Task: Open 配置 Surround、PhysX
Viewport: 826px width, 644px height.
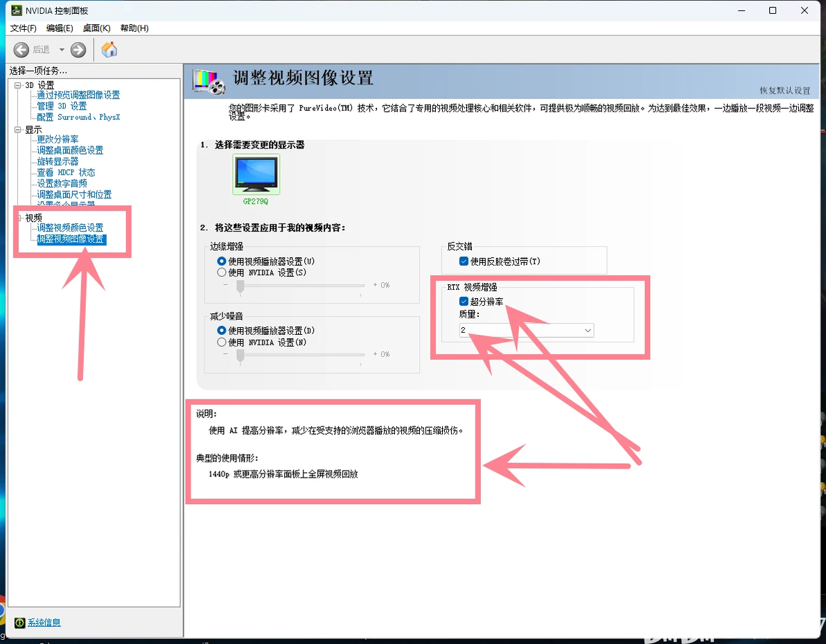Action: point(78,117)
